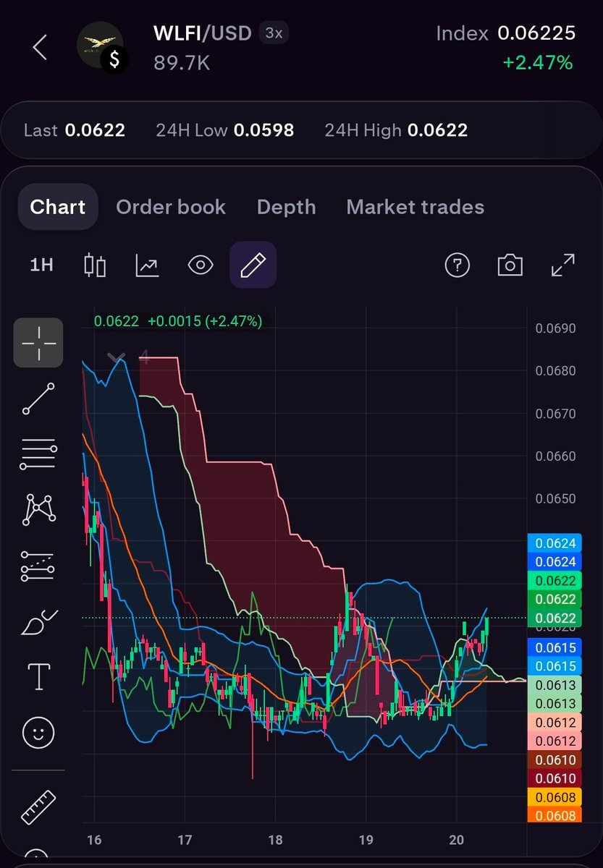Viewport: 603px width, 868px height.
Task: Select the XABCD pattern tool
Action: tap(38, 510)
